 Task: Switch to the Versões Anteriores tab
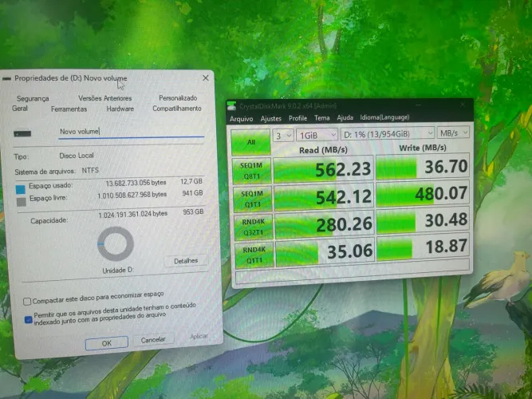click(104, 98)
